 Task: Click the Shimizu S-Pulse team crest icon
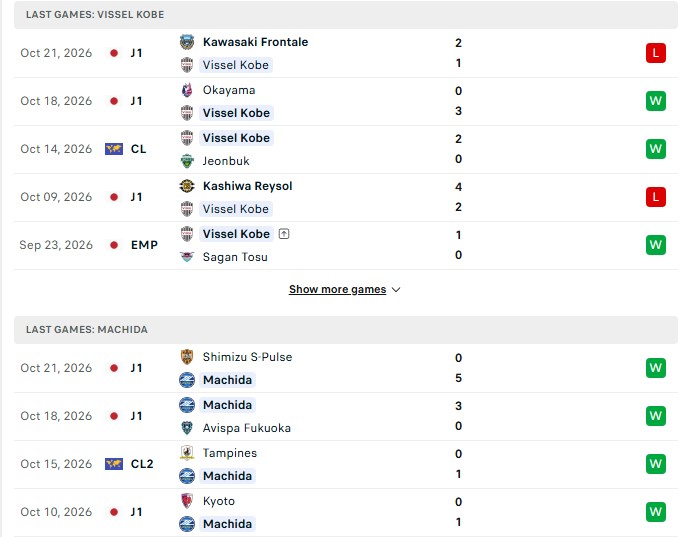(x=187, y=357)
